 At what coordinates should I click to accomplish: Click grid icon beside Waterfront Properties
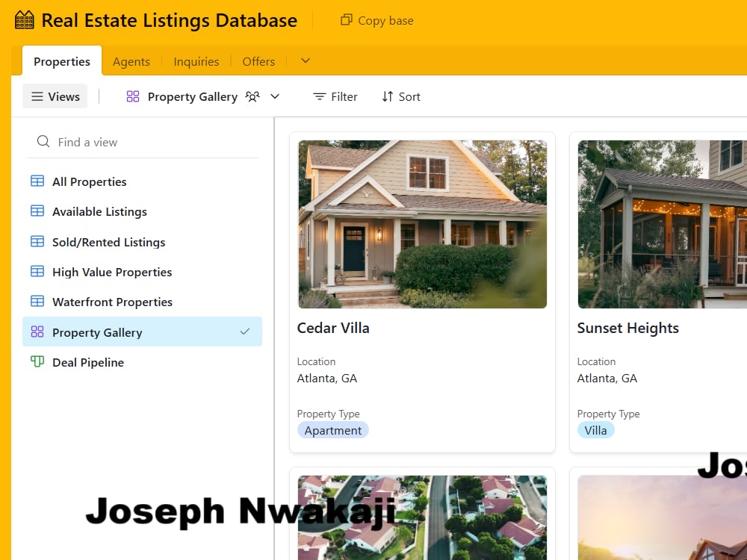click(37, 302)
